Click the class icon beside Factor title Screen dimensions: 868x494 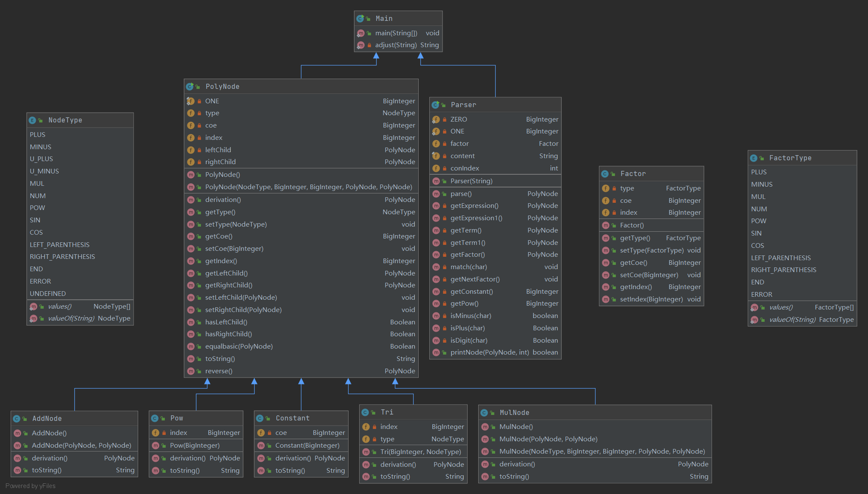click(605, 174)
